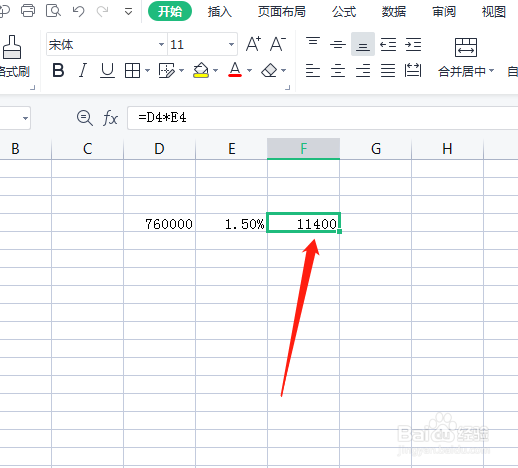
Task: Activate the format painter brush
Action: click(12, 47)
